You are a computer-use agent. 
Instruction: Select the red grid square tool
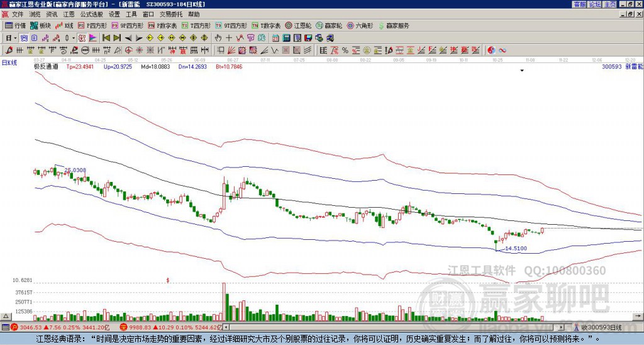click(x=285, y=50)
